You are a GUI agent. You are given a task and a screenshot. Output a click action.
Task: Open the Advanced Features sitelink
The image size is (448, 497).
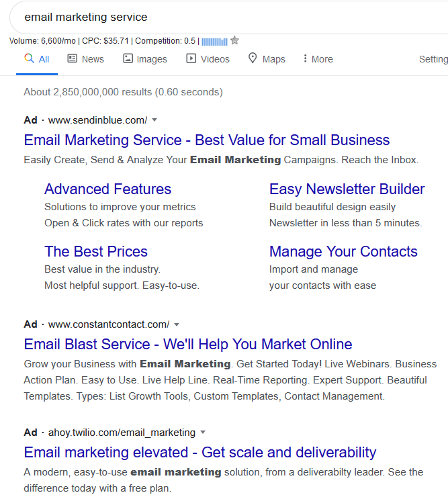coord(107,189)
